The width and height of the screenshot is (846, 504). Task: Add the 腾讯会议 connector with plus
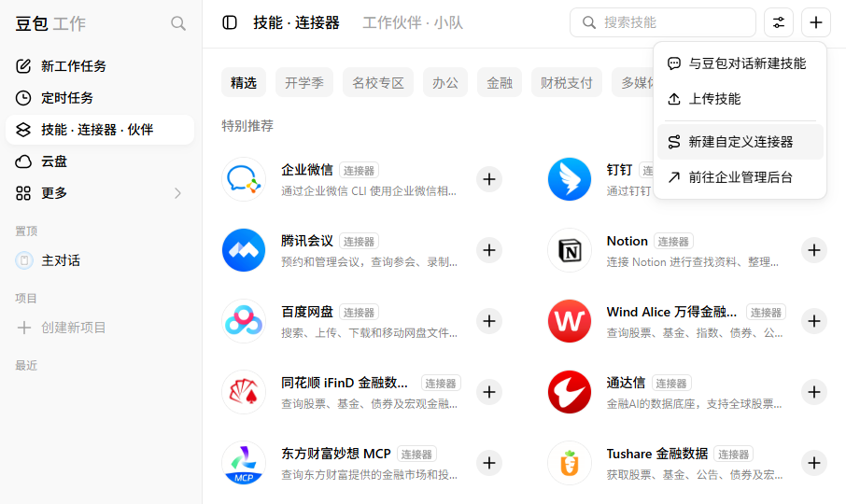click(x=489, y=250)
